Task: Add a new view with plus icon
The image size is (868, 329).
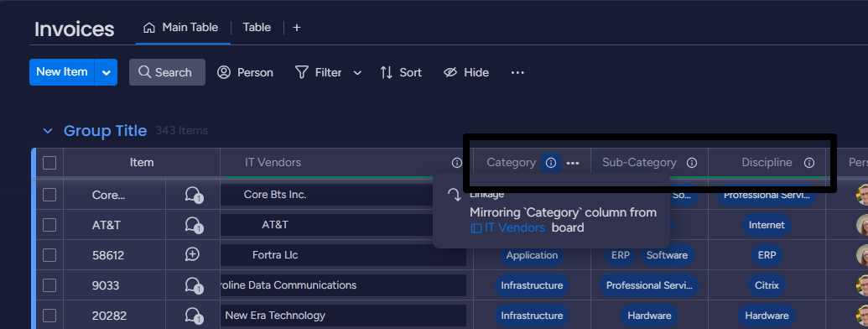Action: point(297,27)
